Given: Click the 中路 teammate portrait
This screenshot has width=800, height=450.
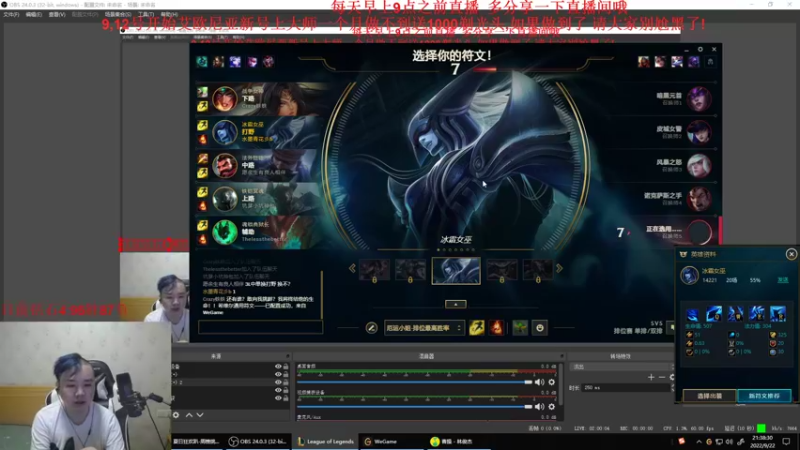Looking at the screenshot, I should click(224, 165).
